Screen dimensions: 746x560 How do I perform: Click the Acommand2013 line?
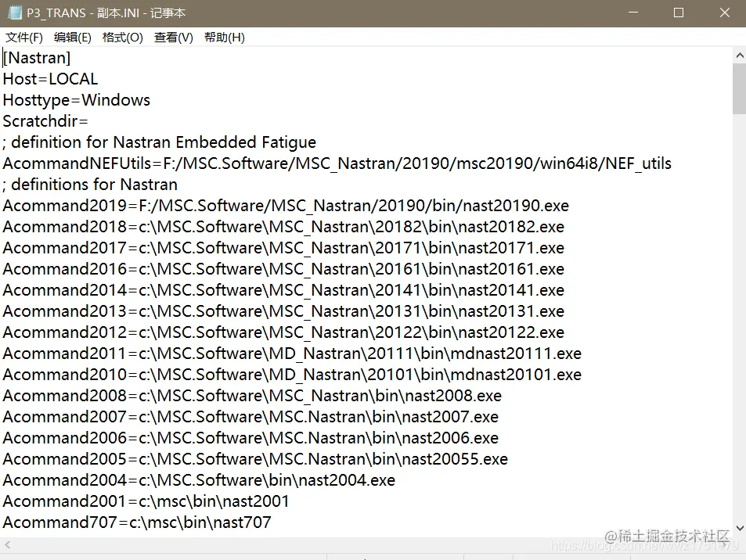click(x=283, y=311)
